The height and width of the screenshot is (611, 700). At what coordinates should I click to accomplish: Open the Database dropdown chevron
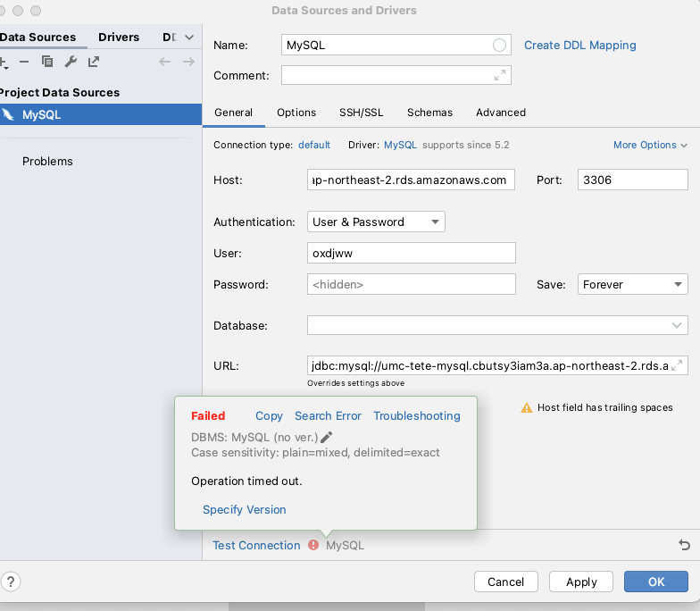point(677,325)
